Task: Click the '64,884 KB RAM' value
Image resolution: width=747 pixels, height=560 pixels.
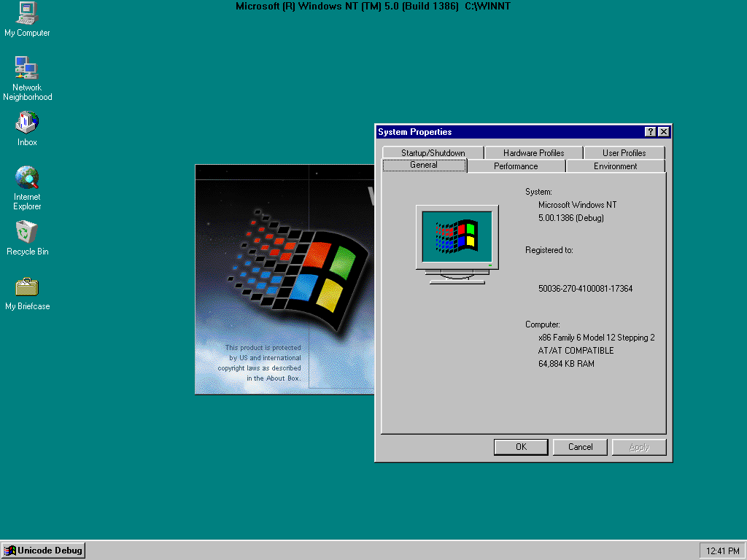Action: coord(566,364)
